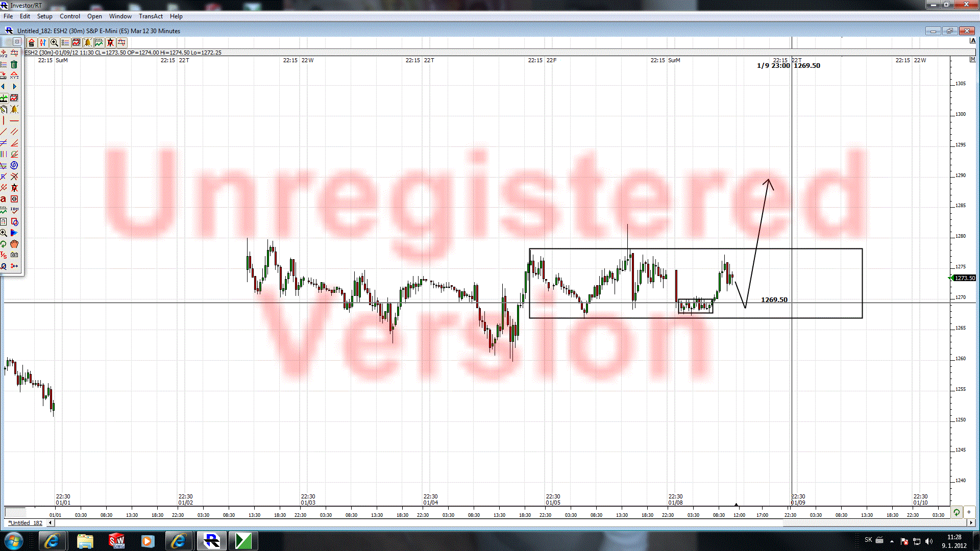Select the red letter 'a' text annotation tool
The image size is (980, 551).
pyautogui.click(x=4, y=199)
